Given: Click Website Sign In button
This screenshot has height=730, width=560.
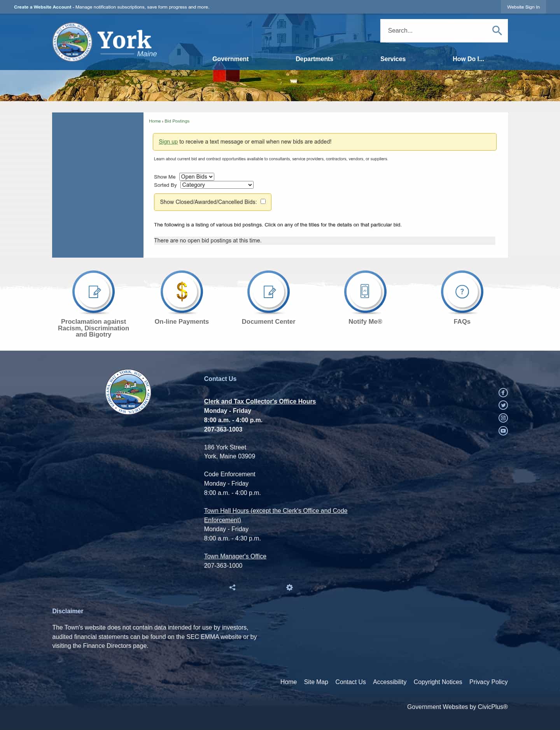Looking at the screenshot, I should [523, 7].
